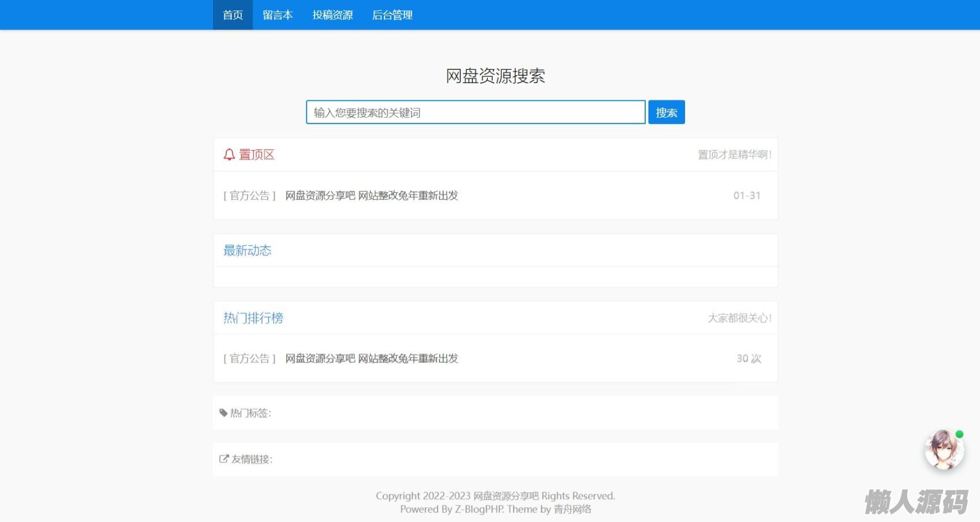
Task: Click the 最新动态 heading
Action: point(247,250)
